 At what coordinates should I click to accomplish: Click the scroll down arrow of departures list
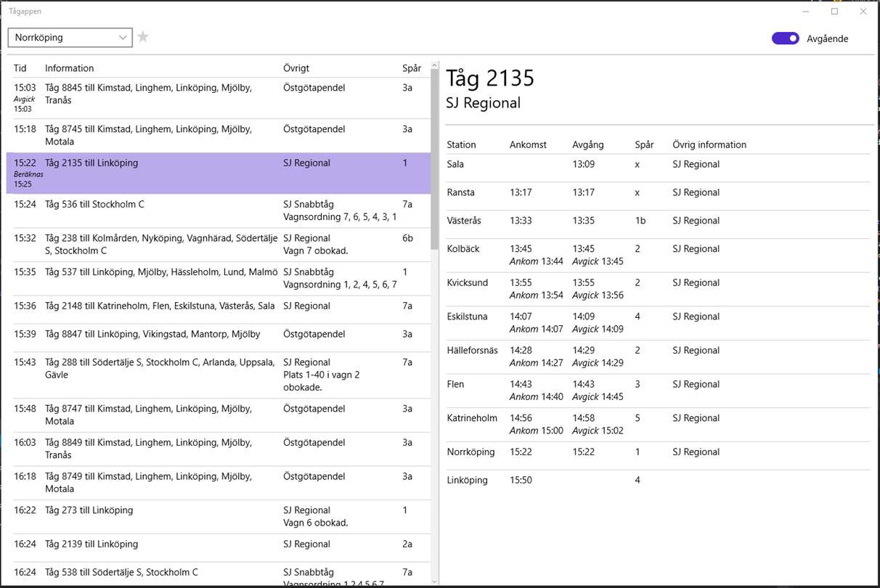435,581
